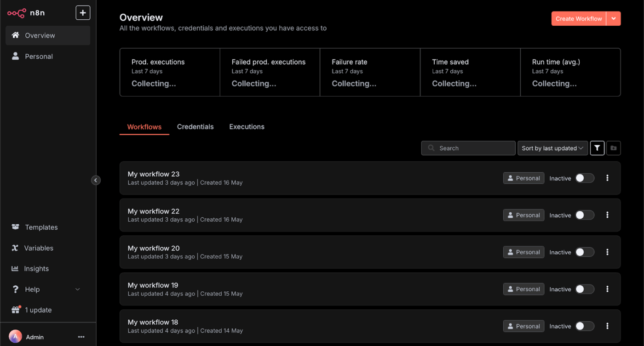
Task: Switch to the Executions tab
Action: click(x=247, y=127)
